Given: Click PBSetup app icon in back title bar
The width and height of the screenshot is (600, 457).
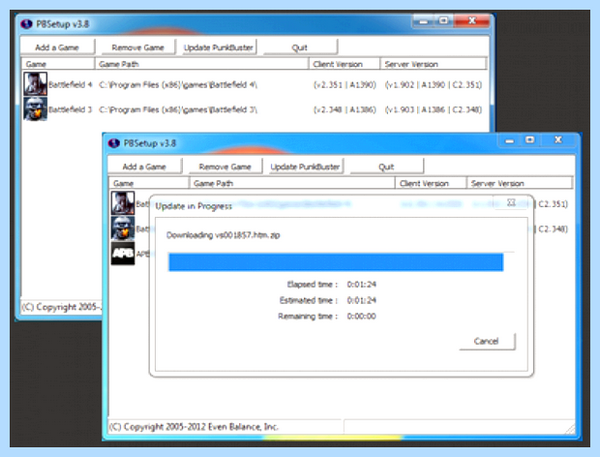Looking at the screenshot, I should click(x=26, y=24).
